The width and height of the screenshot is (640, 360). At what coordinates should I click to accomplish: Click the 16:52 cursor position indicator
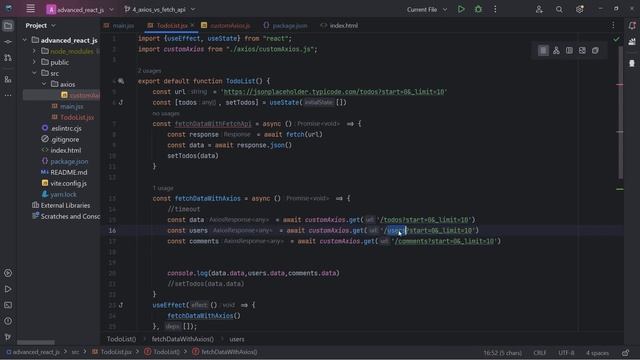pos(502,353)
